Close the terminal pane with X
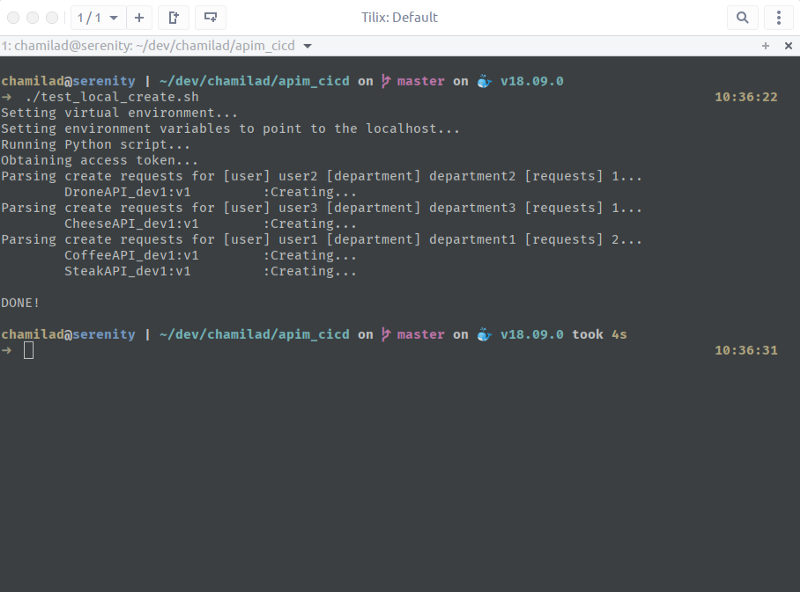Screen dimensions: 800x592 pos(788,46)
